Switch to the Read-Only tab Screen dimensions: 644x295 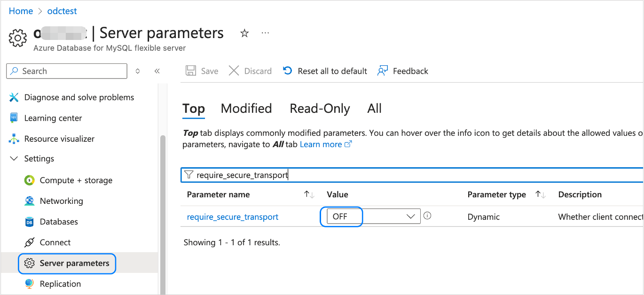[x=320, y=109]
